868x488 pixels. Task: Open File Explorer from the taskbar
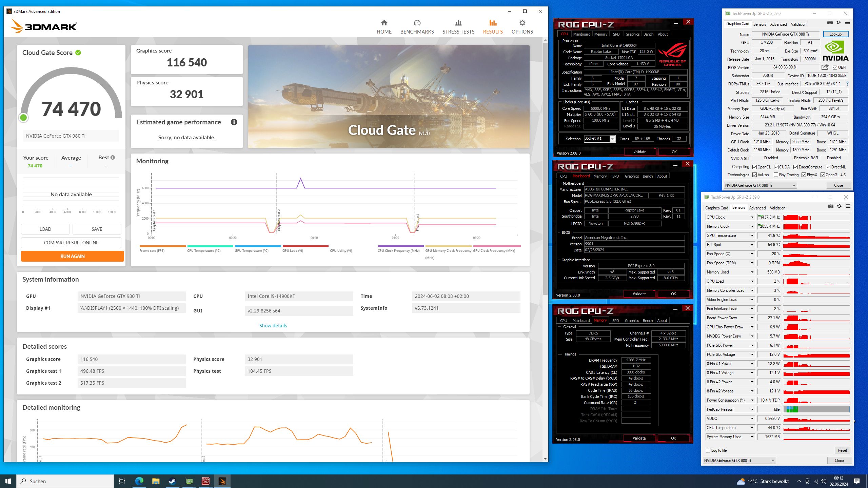point(156,481)
